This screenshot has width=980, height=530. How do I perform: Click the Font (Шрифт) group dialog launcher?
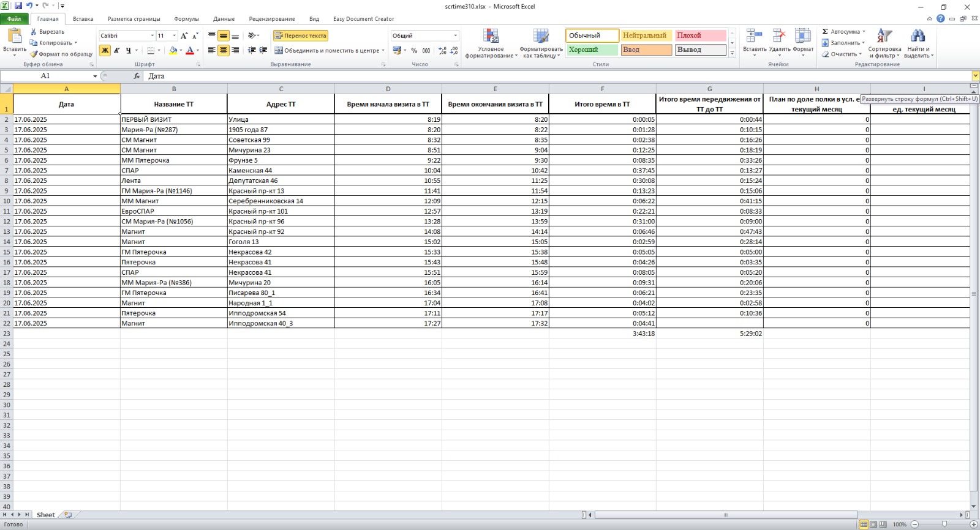198,64
